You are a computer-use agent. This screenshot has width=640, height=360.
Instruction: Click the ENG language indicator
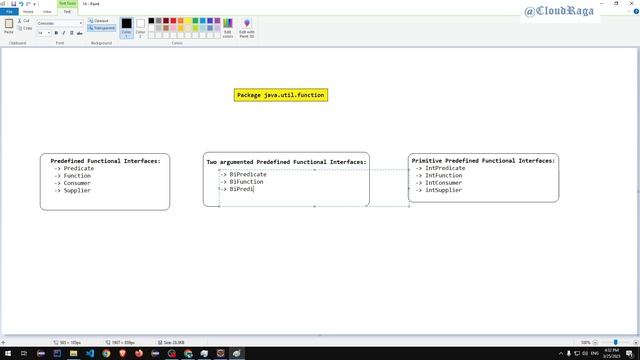[594, 353]
